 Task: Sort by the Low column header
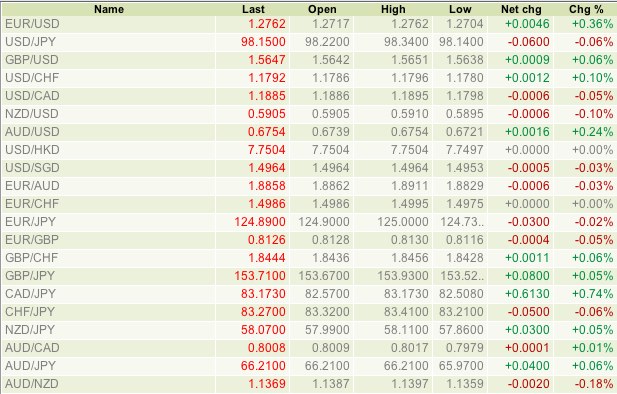(460, 9)
